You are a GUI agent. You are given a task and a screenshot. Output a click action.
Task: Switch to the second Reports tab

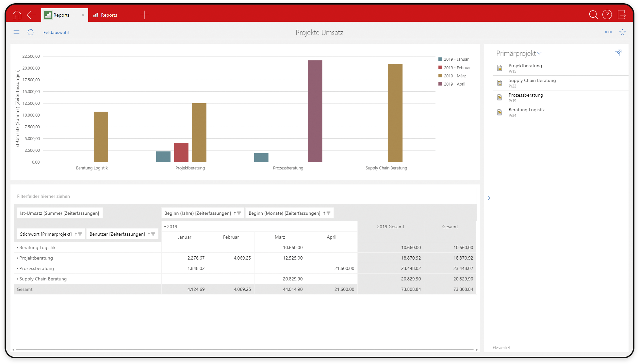109,15
